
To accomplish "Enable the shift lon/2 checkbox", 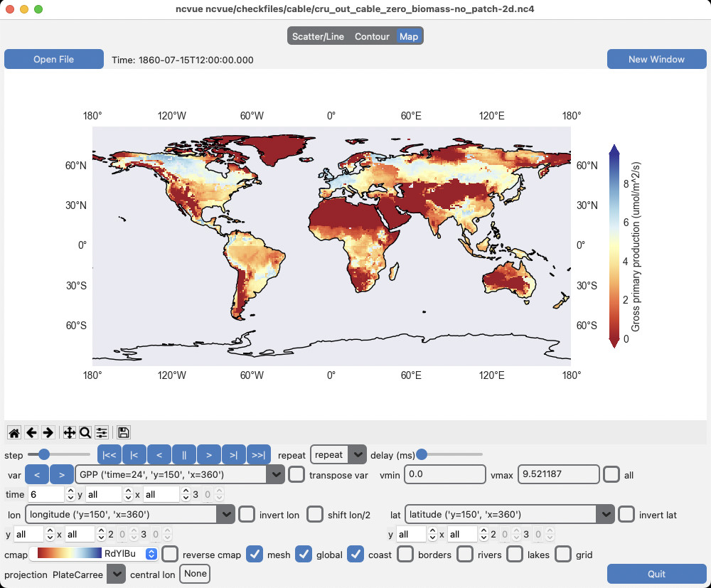I will click(315, 515).
